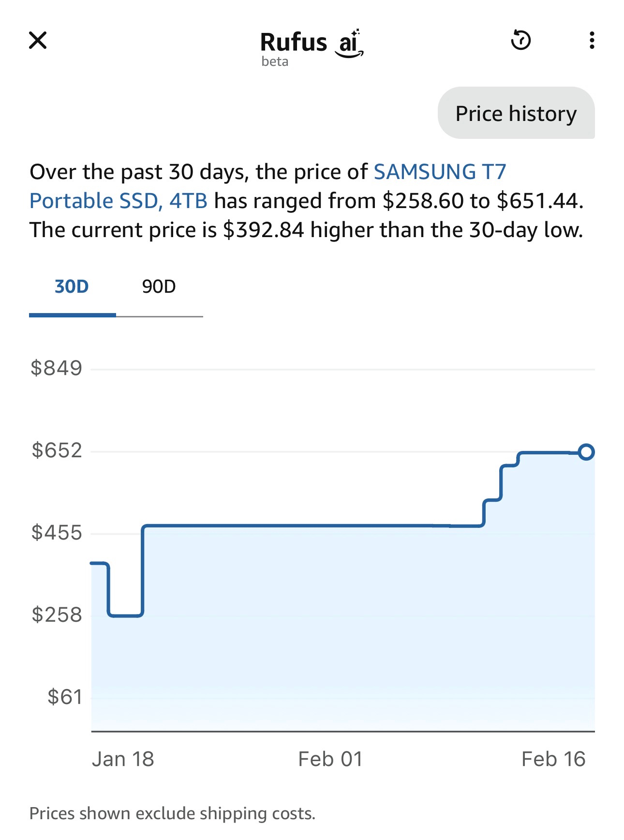Open the chat history clock icon
624x840 pixels.
[521, 40]
